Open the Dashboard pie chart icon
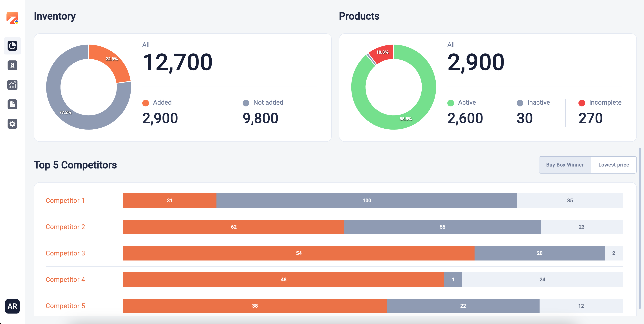 tap(12, 46)
